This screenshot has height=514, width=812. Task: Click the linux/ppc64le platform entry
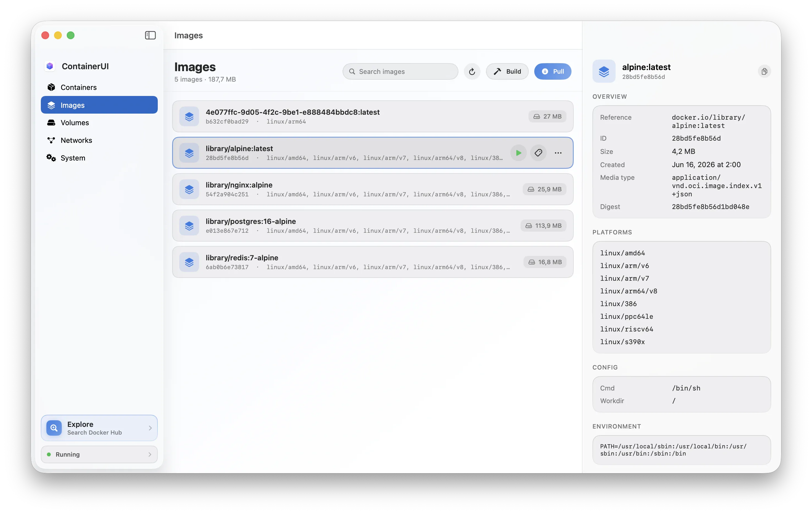tap(627, 317)
